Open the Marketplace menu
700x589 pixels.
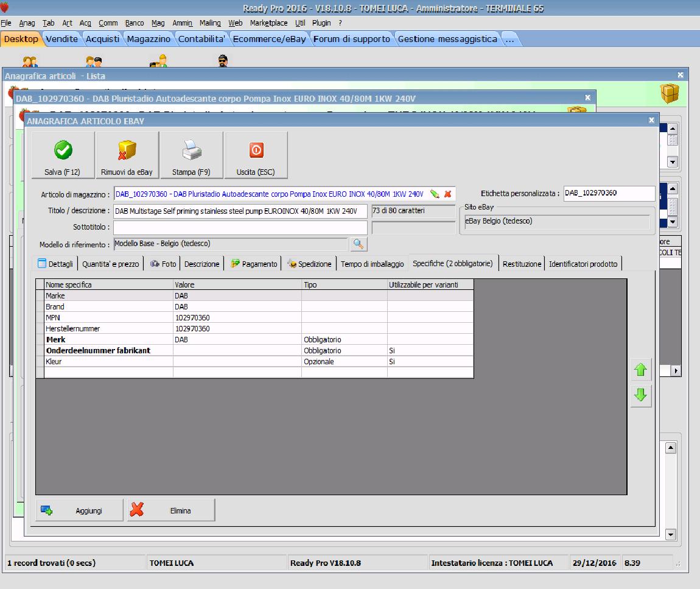click(268, 23)
